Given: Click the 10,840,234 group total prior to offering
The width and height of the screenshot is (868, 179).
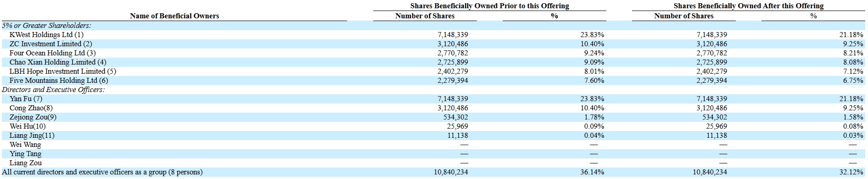Looking at the screenshot, I should (451, 172).
